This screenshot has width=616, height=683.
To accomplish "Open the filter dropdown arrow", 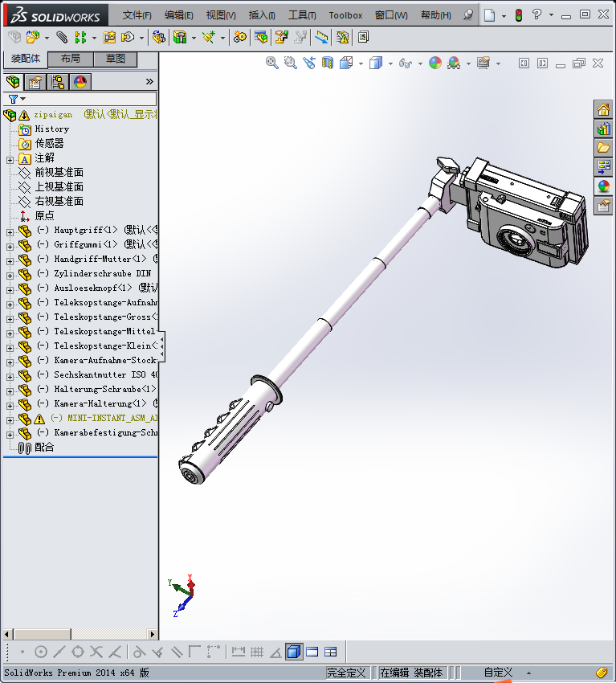I will click(x=23, y=99).
